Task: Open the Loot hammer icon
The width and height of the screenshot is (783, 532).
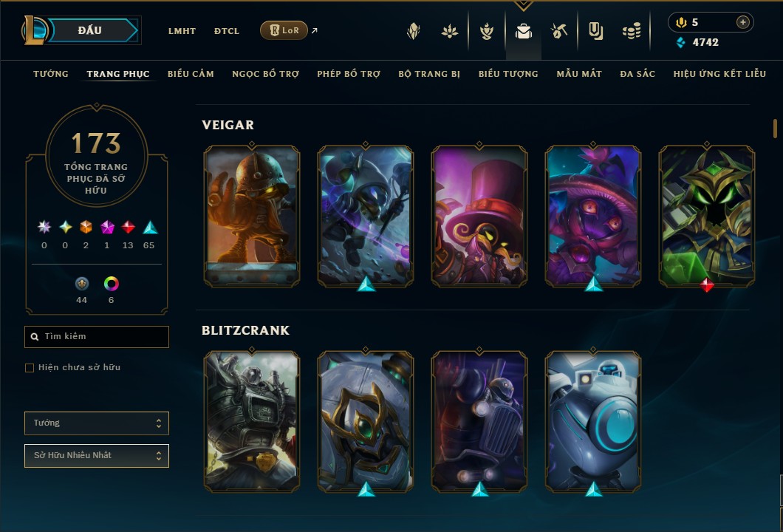Action: coord(559,32)
